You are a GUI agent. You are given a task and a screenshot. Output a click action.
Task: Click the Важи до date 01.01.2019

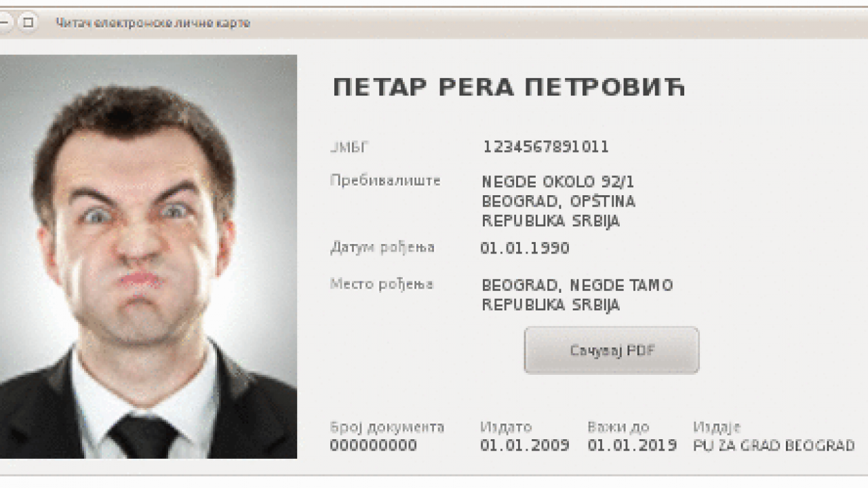pos(632,445)
